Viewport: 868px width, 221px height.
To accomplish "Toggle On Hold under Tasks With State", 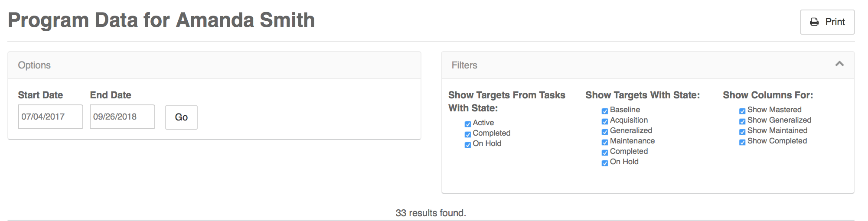I will coord(468,145).
